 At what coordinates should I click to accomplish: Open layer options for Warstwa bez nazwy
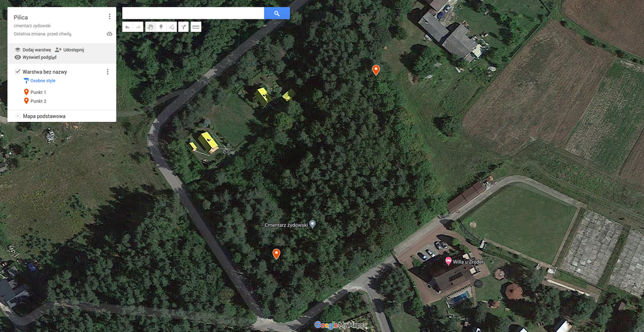(108, 72)
